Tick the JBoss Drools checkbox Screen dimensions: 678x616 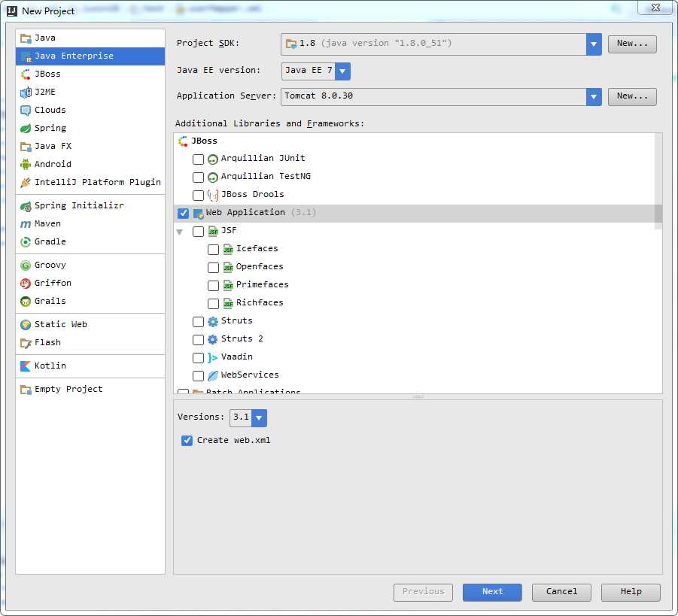[x=198, y=196]
